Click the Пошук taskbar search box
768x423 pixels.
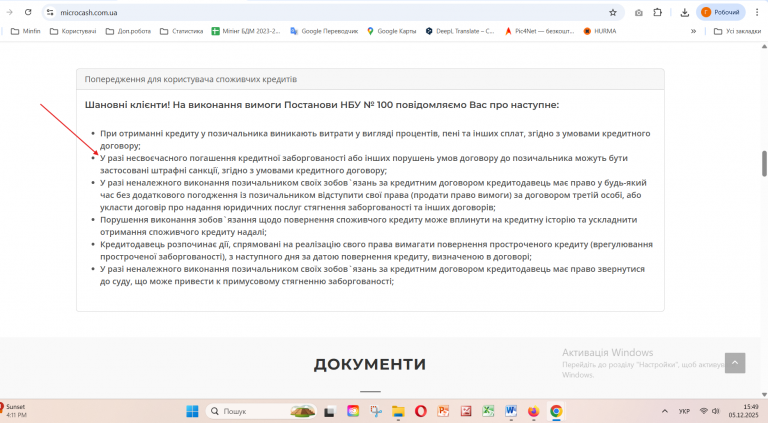point(261,411)
